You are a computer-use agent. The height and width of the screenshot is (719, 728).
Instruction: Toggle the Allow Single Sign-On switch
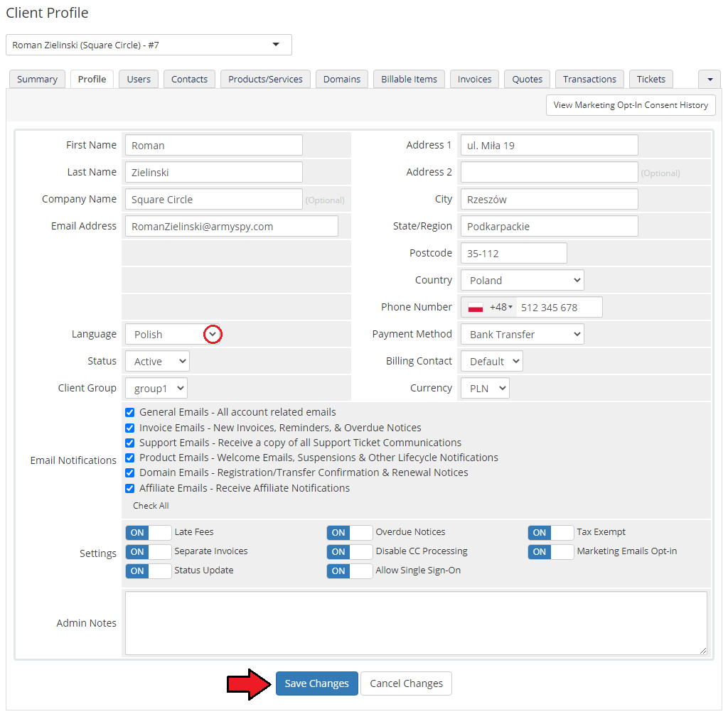350,571
